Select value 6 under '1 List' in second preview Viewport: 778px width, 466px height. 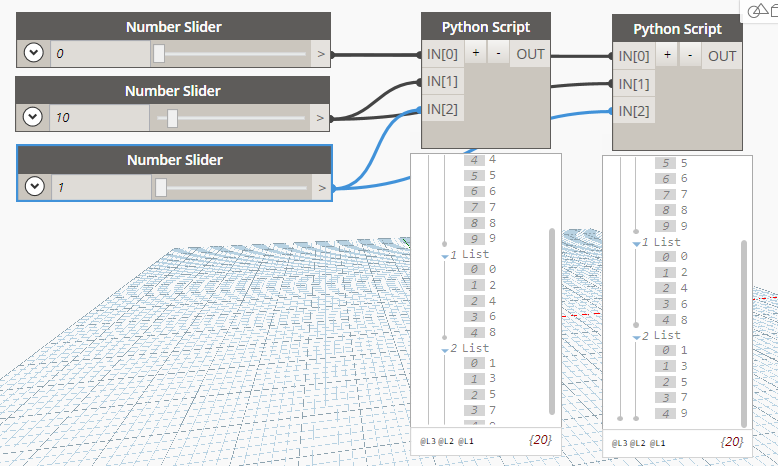coord(684,304)
